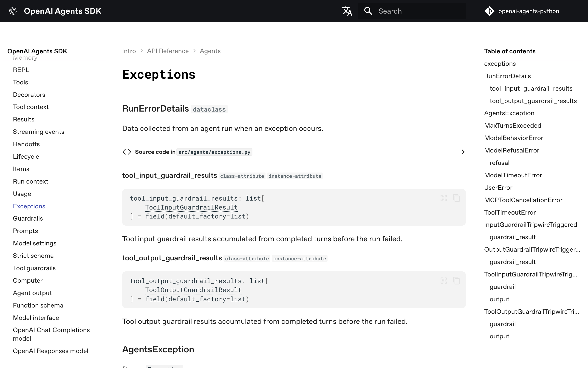The width and height of the screenshot is (588, 368).
Task: Open Streaming events sidebar page
Action: tap(39, 132)
